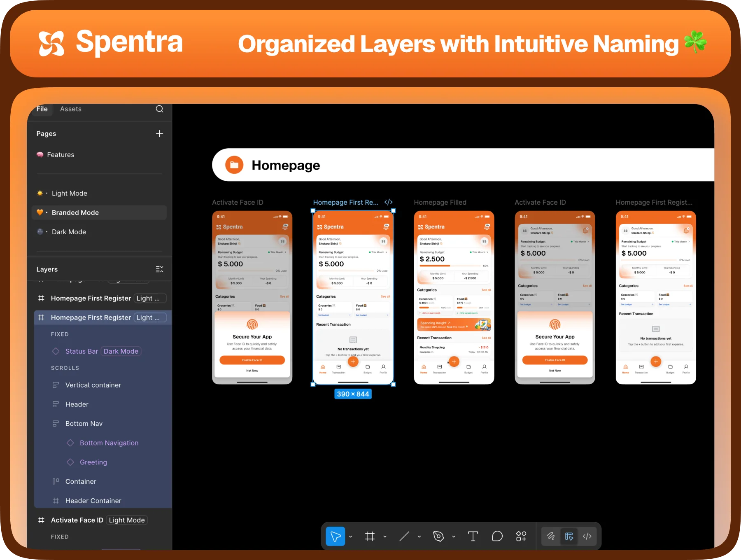Screen dimensions: 741x560
Task: Tap the notification icon in Homepage Filled header
Action: point(487,227)
